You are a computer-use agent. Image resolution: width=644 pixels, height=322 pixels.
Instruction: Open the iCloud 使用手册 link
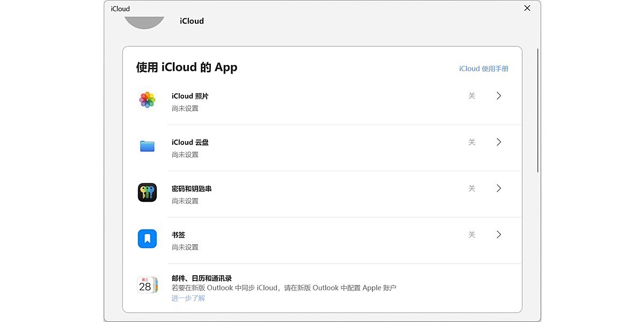point(482,68)
